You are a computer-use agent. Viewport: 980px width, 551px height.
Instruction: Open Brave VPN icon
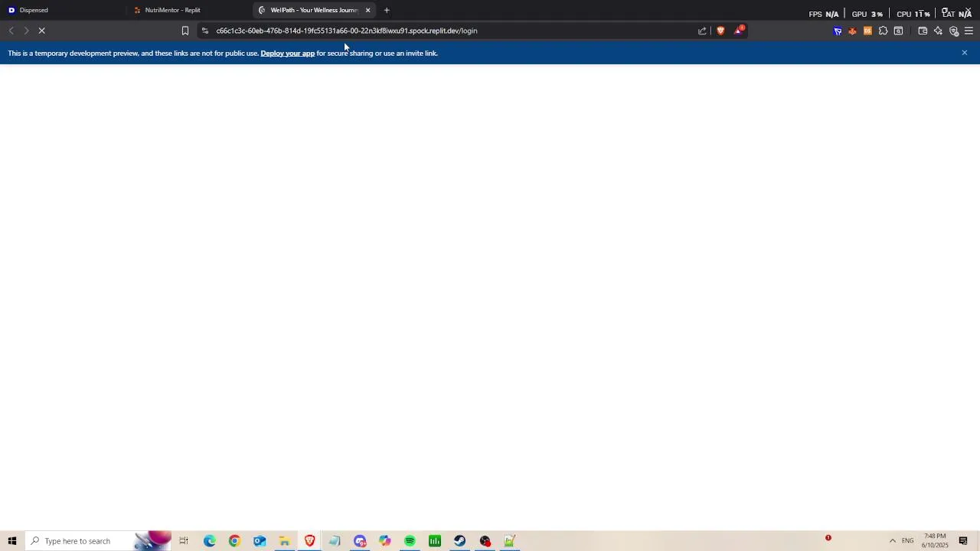[x=954, y=31]
